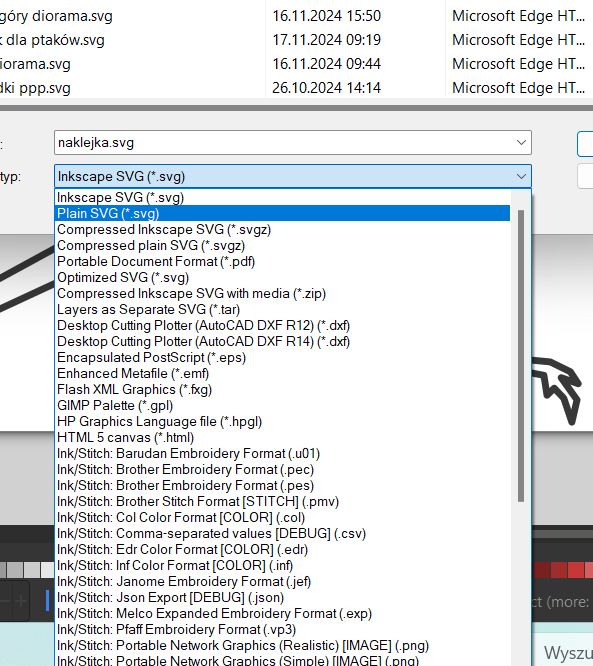The height and width of the screenshot is (666, 593).
Task: Open the file name history dropdown arrow
Action: 521,143
